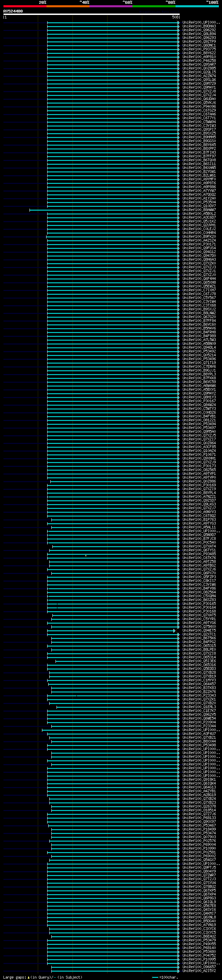Open hit UniRef100_Q96293
222x980 pixels.
click(x=199, y=38)
